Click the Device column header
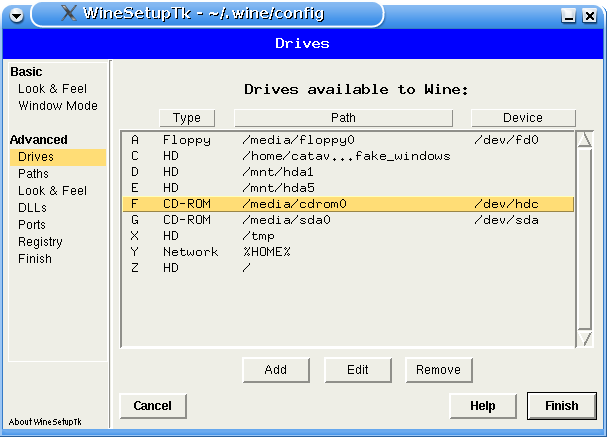The image size is (607, 437). (523, 118)
